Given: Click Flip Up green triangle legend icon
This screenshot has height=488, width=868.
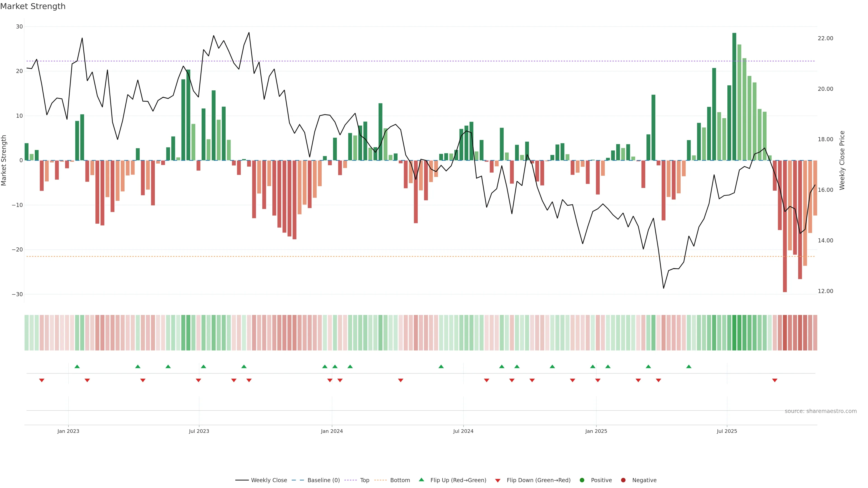Looking at the screenshot, I should pos(421,480).
